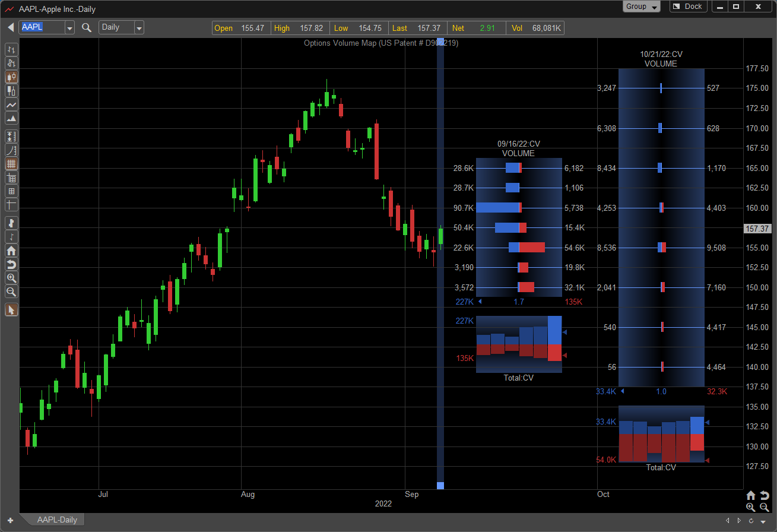Toggle the candlestick chart mode button

[x=11, y=77]
